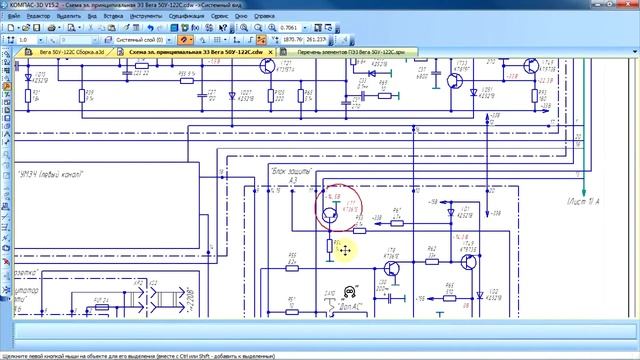Click the red pointer icon in the left sidebar
The height and width of the screenshot is (360, 640).
(x=6, y=262)
